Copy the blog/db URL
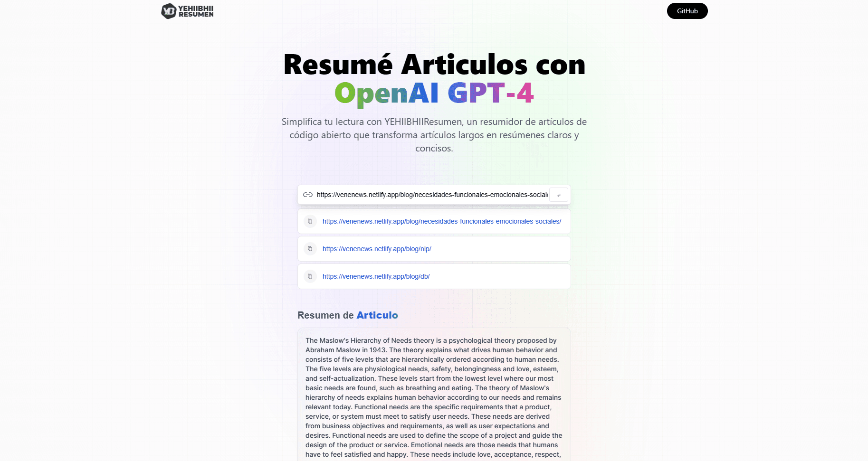 pyautogui.click(x=310, y=276)
